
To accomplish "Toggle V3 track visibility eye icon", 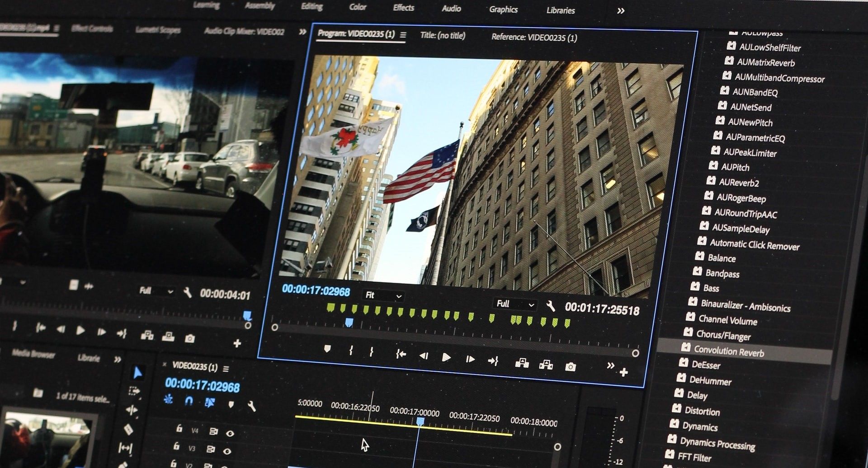I will (x=226, y=450).
